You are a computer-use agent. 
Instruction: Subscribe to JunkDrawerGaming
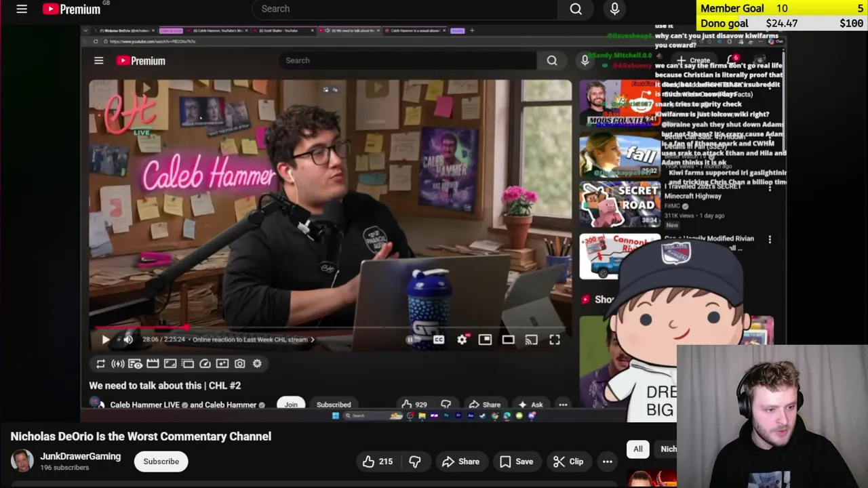161,462
